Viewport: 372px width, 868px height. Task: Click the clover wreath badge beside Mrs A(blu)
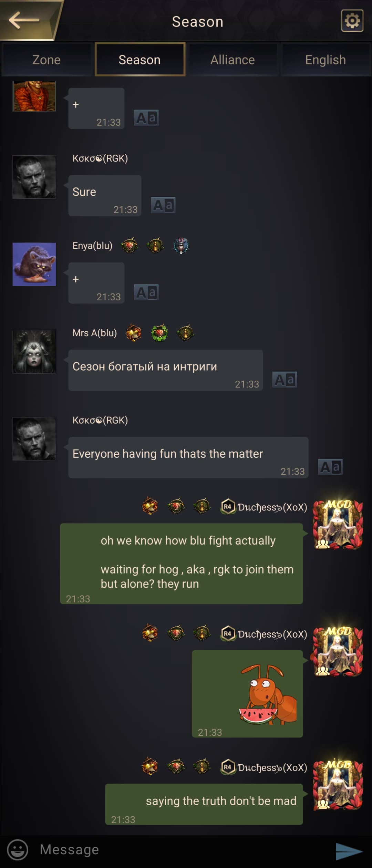[x=159, y=333]
